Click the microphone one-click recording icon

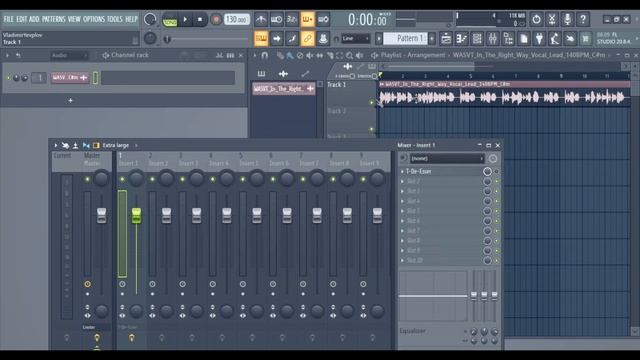coord(567,19)
